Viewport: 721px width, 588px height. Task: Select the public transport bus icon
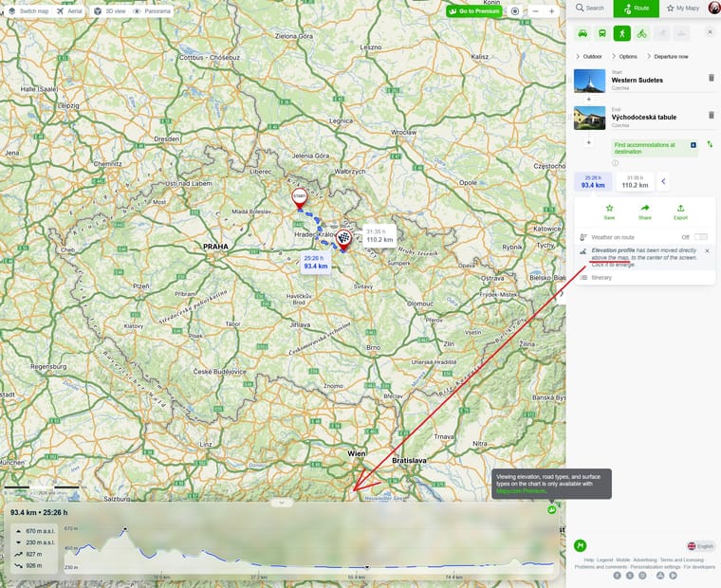602,33
